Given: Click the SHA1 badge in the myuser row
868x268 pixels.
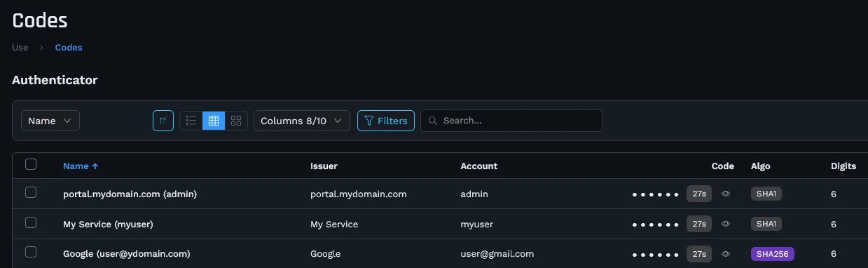Looking at the screenshot, I should 766,224.
